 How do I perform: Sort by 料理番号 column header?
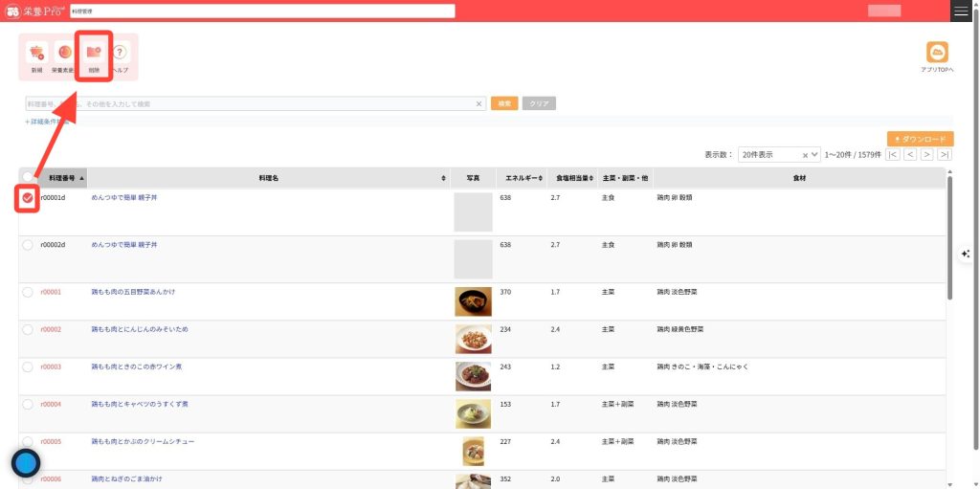pos(66,178)
